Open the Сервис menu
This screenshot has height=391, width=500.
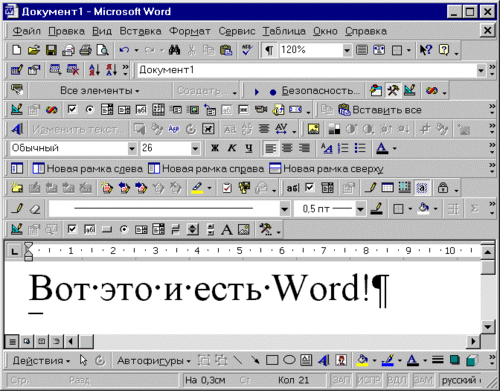237,31
